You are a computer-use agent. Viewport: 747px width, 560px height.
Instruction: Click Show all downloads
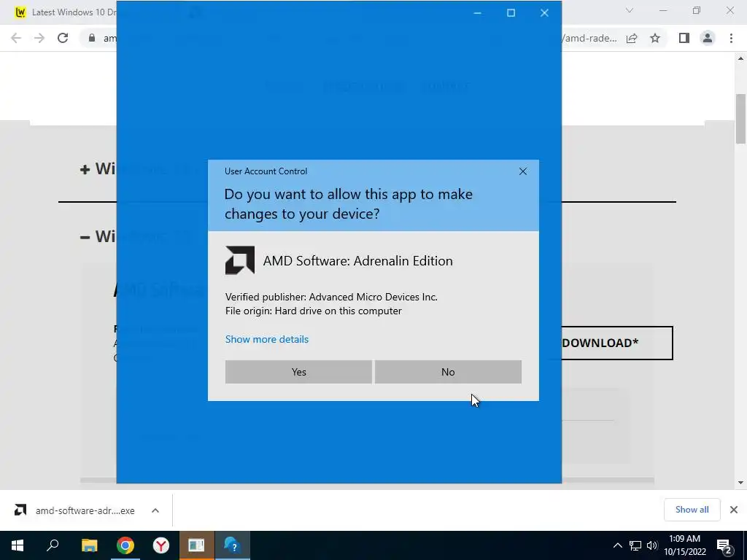(692, 510)
